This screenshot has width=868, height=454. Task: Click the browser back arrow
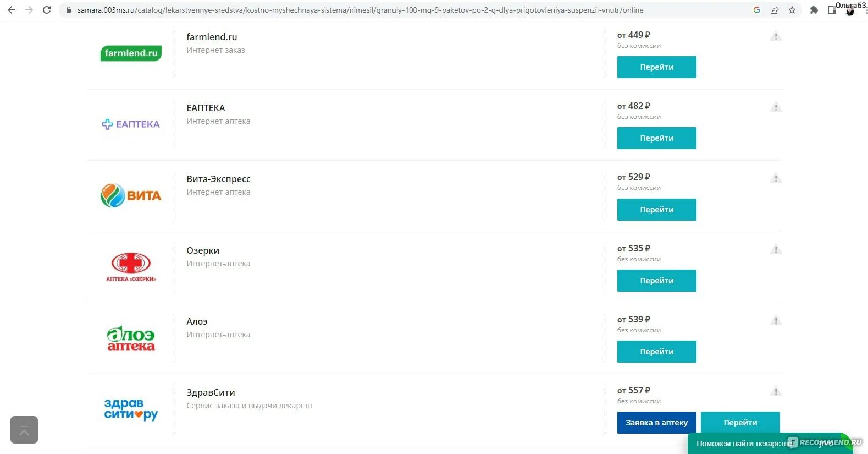[12, 10]
